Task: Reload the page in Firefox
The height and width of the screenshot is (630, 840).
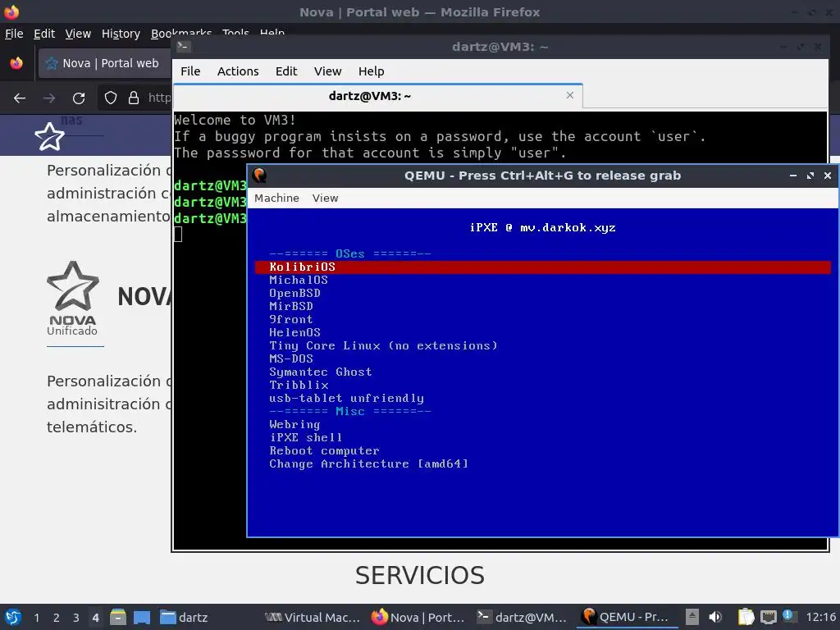Action: pyautogui.click(x=79, y=98)
